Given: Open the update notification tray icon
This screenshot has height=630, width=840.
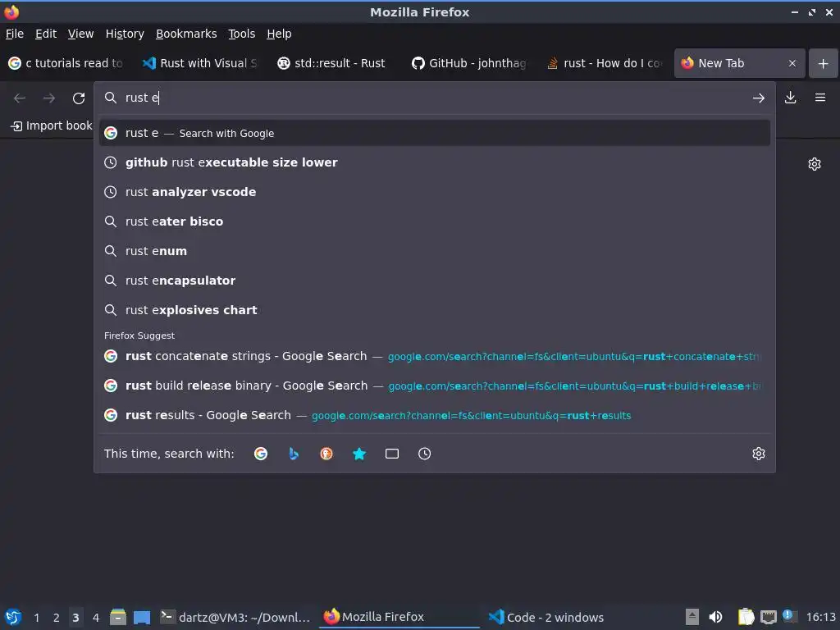Looking at the screenshot, I should pyautogui.click(x=789, y=616).
